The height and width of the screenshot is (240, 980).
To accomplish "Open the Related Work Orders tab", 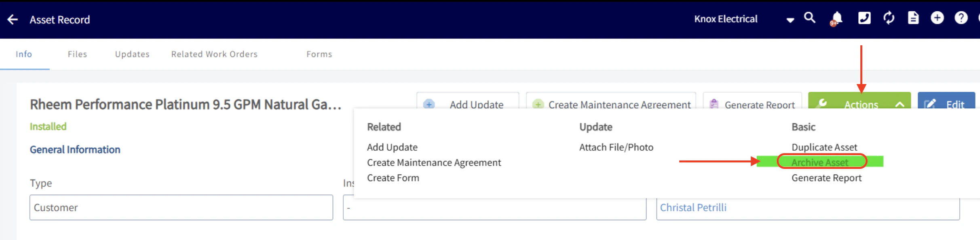I will (214, 54).
